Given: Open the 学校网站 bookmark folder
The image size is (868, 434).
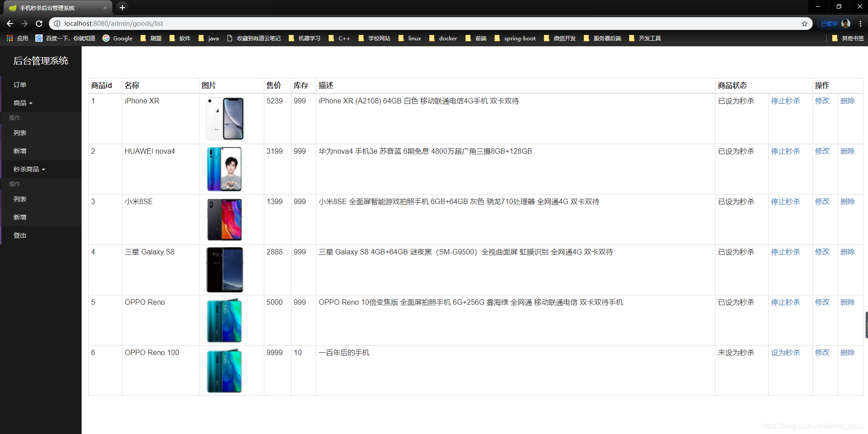Looking at the screenshot, I should [x=374, y=39].
